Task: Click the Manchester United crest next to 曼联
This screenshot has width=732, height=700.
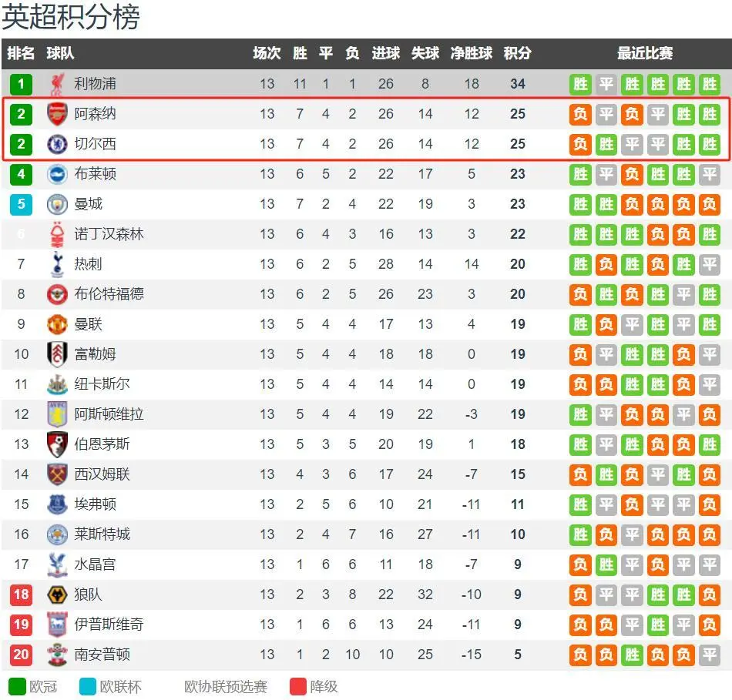Action: pos(57,324)
